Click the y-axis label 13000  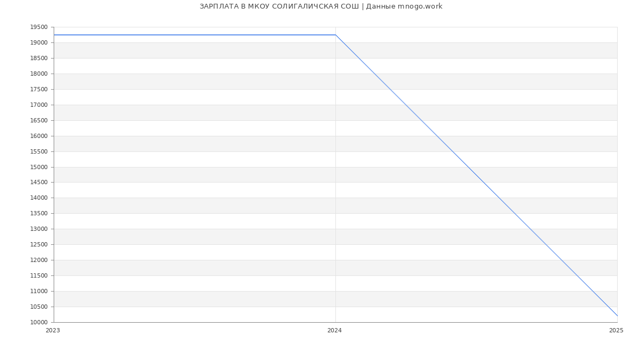[x=39, y=229]
